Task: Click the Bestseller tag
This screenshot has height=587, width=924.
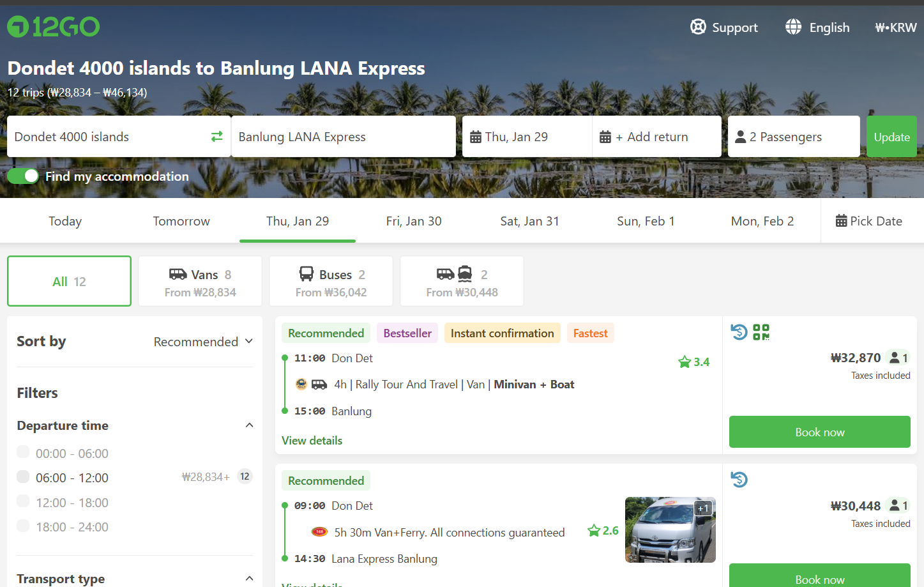Action: coord(407,333)
